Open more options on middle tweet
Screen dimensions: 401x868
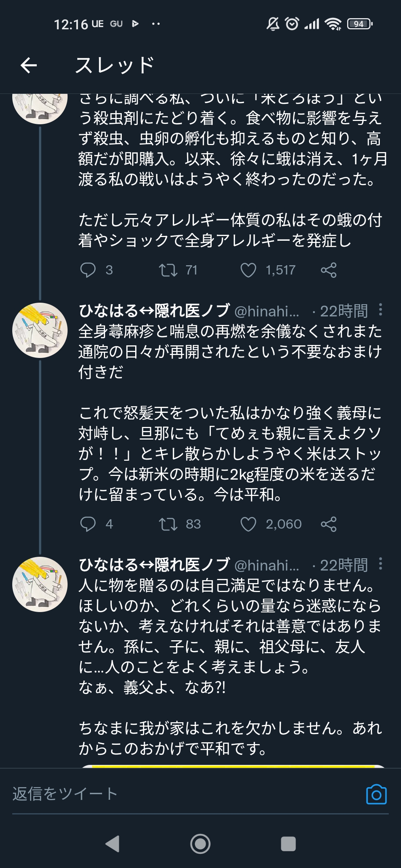point(380,310)
